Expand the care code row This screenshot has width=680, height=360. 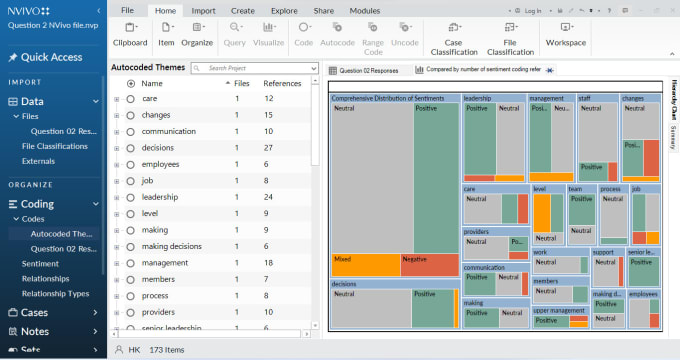117,99
